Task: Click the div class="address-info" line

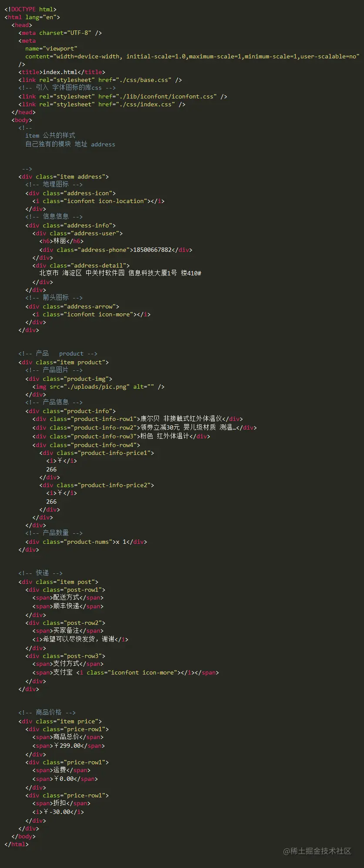Action: point(71,225)
